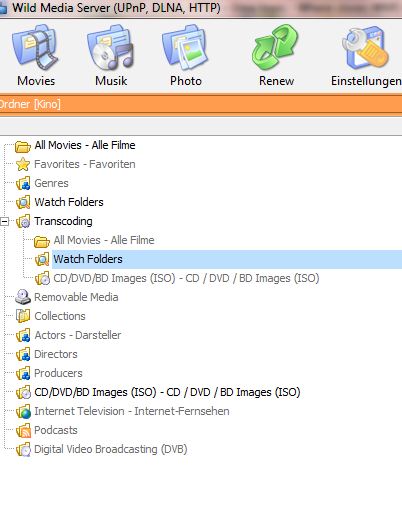Select Favorites star icon in tree
Viewport: 402px width, 507px height.
pyautogui.click(x=23, y=164)
